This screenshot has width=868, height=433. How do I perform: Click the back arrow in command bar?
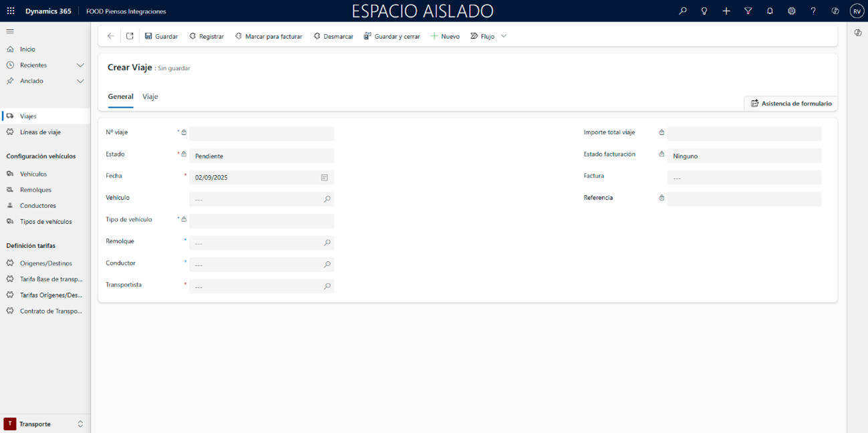pos(111,36)
